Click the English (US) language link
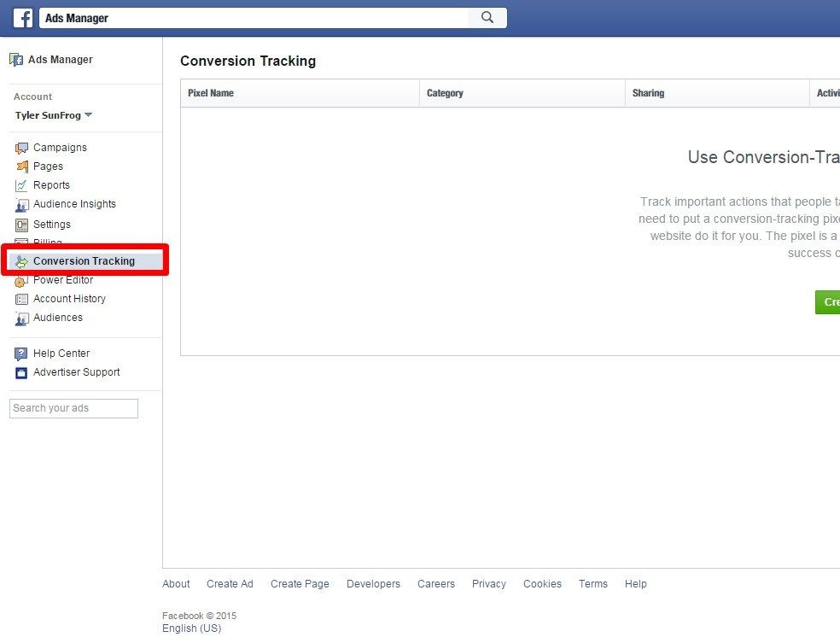 [x=191, y=628]
